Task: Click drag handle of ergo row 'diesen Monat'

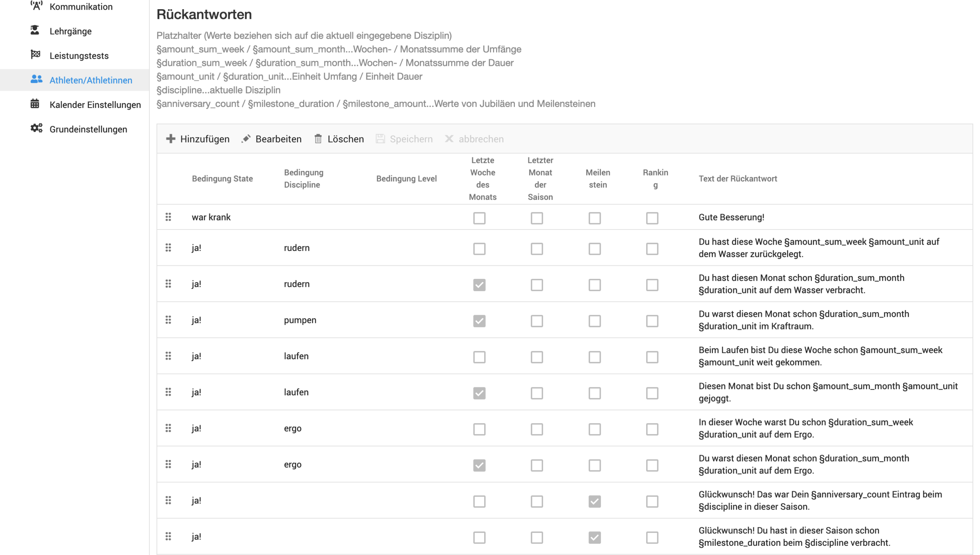Action: (x=168, y=464)
